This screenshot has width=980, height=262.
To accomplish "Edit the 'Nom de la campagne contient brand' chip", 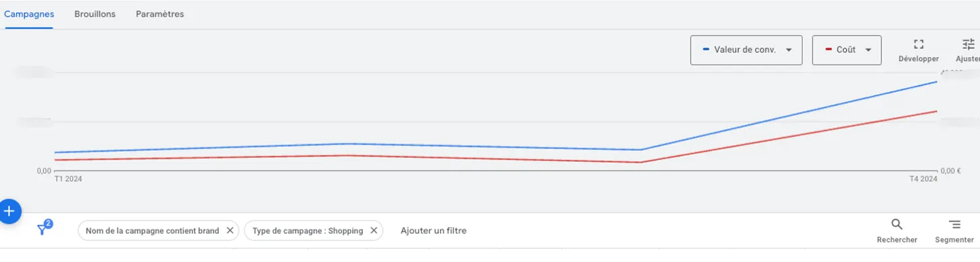I will point(153,230).
